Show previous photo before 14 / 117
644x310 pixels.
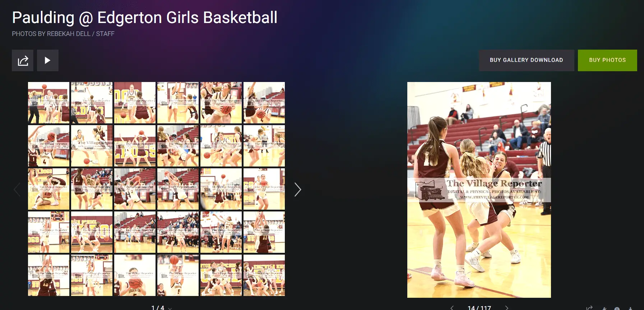point(452,308)
